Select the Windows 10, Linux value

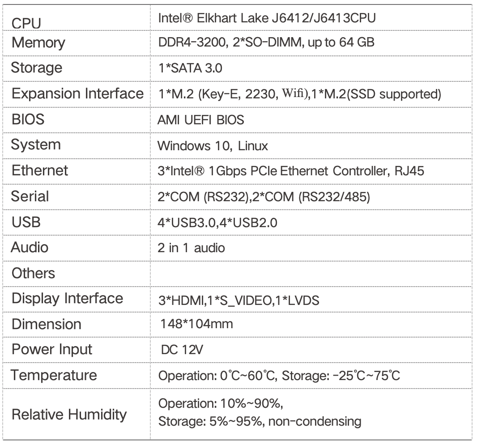coord(213,146)
